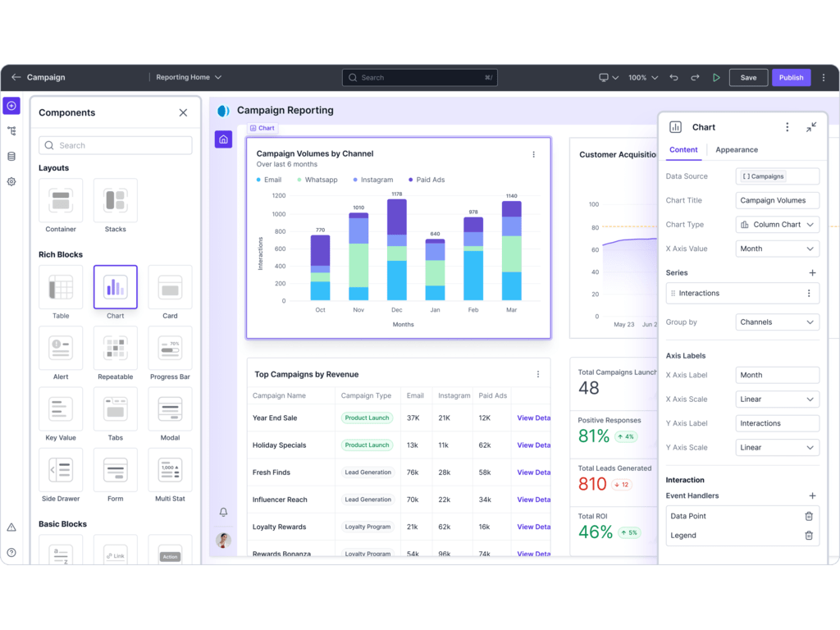Open the database icon in left sidebar
The width and height of the screenshot is (840, 630).
[11, 156]
